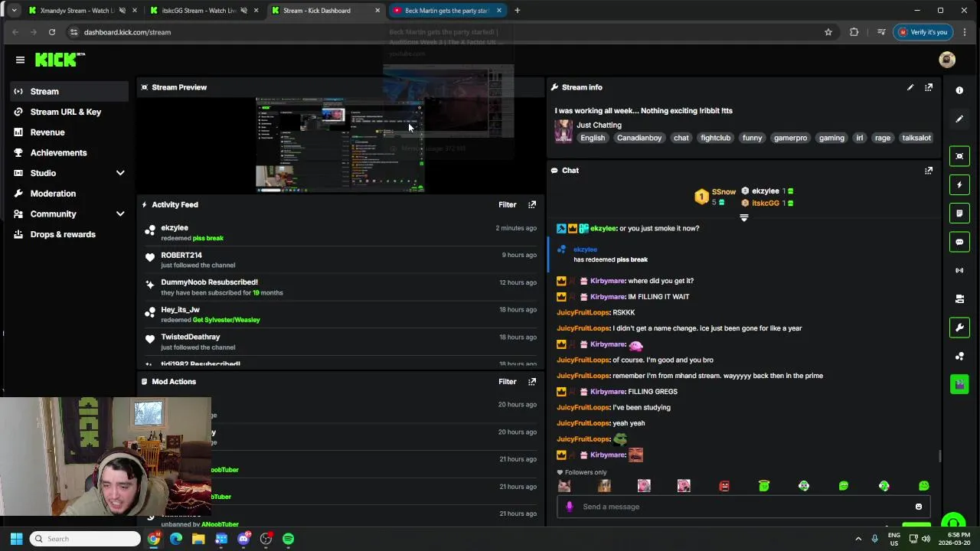Click the Send a message input field

click(743, 507)
